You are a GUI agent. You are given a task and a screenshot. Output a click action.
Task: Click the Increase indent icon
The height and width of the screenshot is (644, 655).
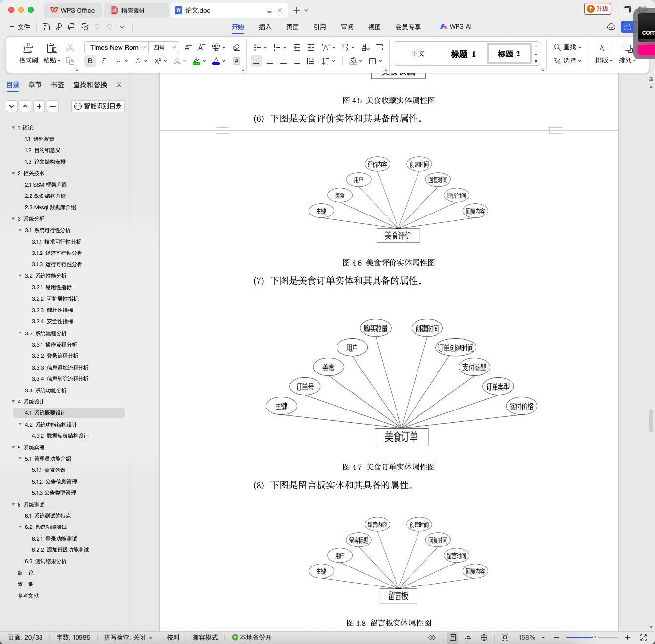point(311,47)
